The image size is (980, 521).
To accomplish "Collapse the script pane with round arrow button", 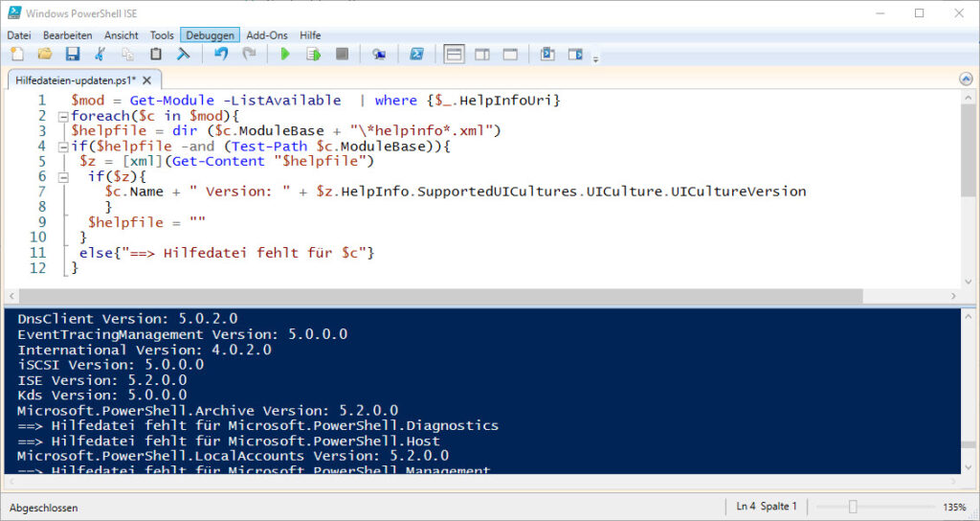I will coord(966,79).
